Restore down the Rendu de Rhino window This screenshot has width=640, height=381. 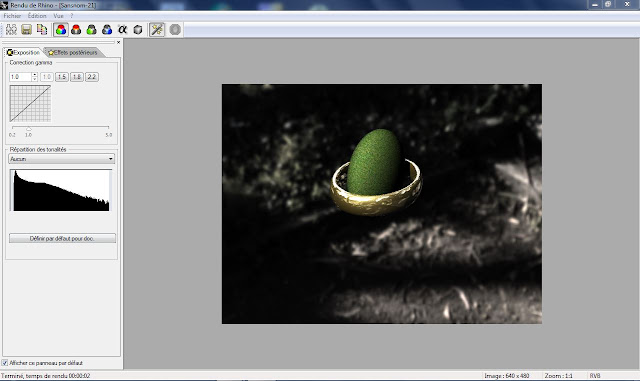(x=608, y=4)
